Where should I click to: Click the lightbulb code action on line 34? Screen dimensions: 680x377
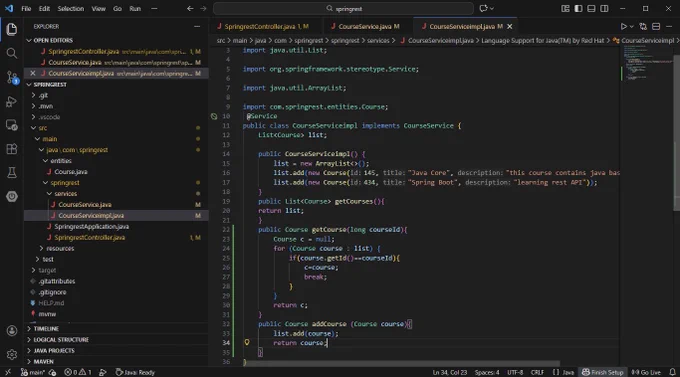click(247, 342)
